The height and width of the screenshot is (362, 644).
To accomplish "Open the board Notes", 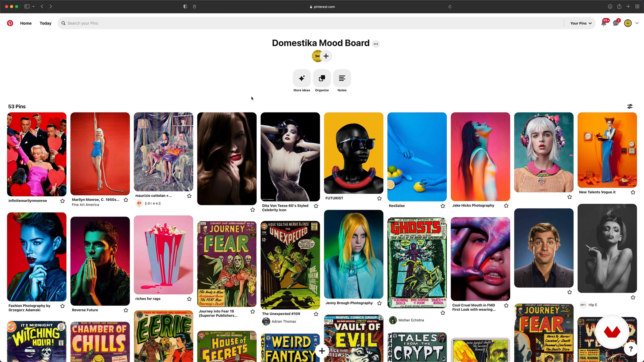I will (x=342, y=78).
